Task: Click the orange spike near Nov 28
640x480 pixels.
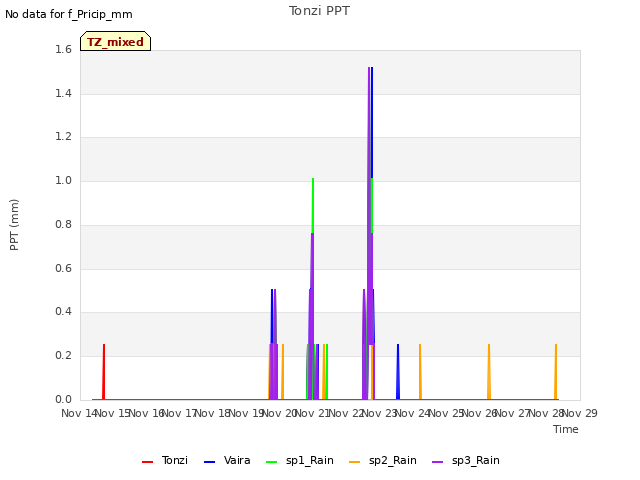Action: [x=556, y=371]
